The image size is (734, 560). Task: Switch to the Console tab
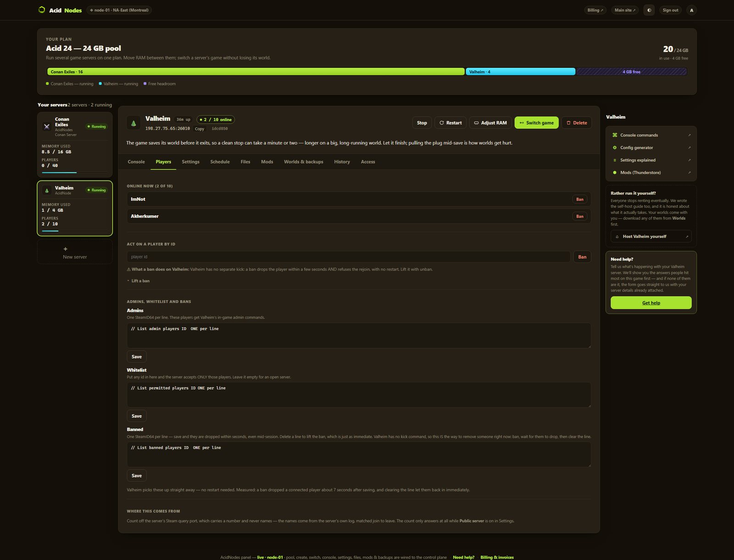[136, 162]
